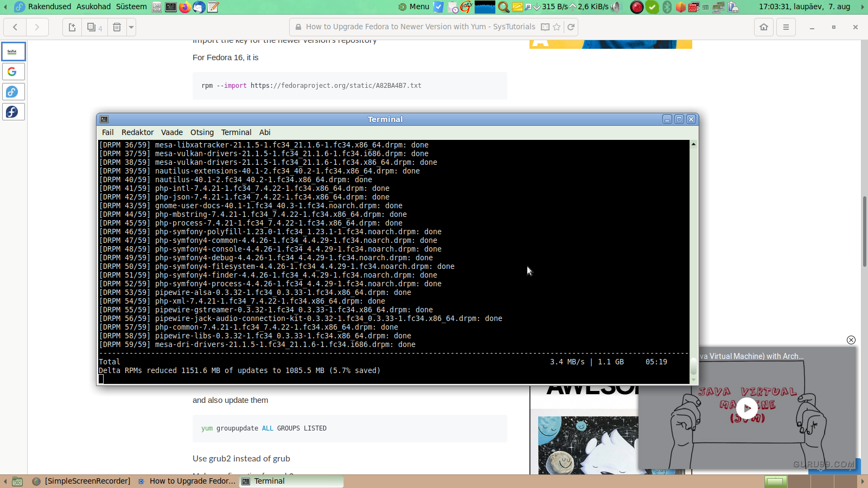Open the volume control applet

615,7
